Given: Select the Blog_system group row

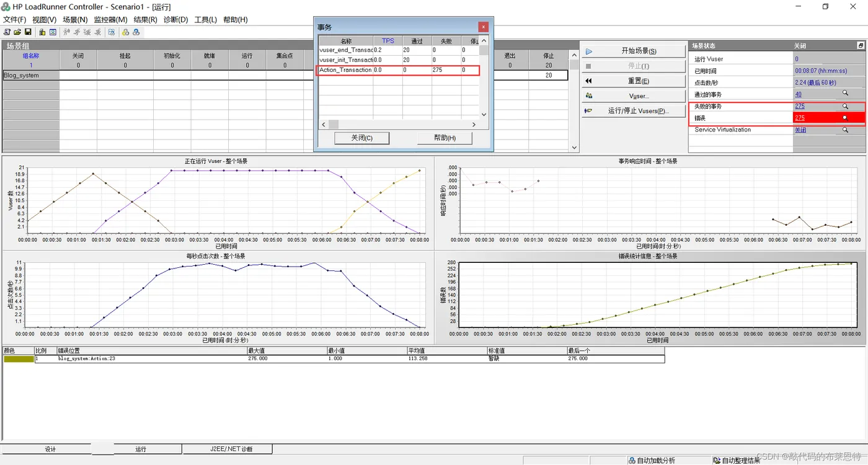Looking at the screenshot, I should click(x=285, y=75).
